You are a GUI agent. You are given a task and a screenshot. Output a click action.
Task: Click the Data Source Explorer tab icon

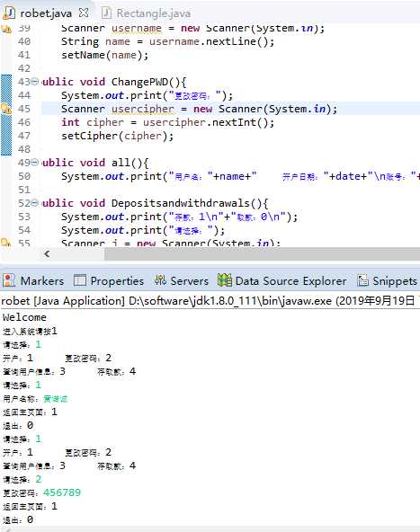(225, 280)
